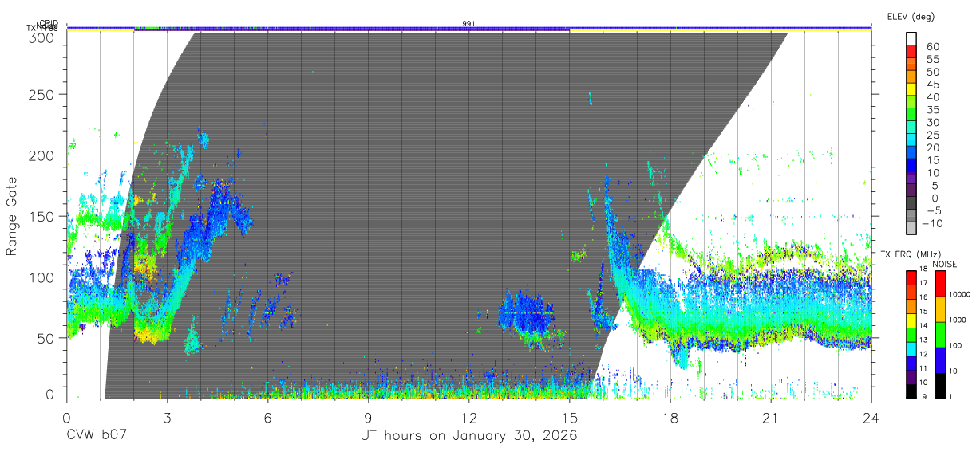
Task: Select the '991' CPID value at top
Action: pos(469,24)
